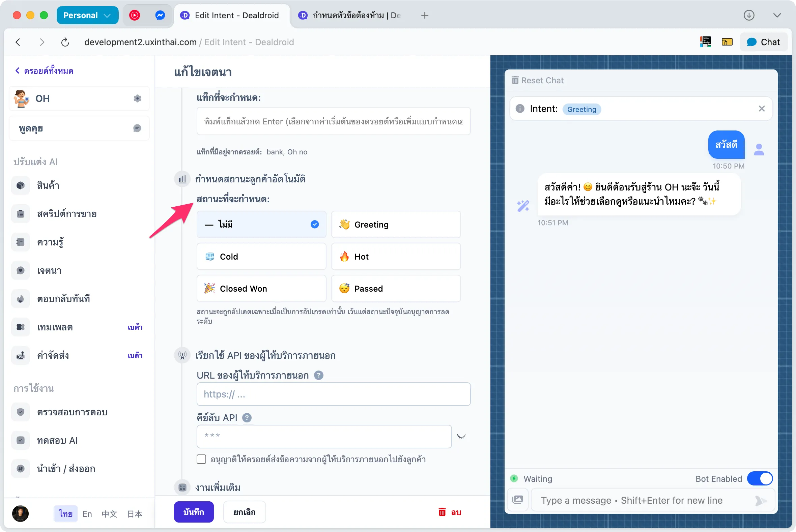Select the En language option

click(87, 514)
